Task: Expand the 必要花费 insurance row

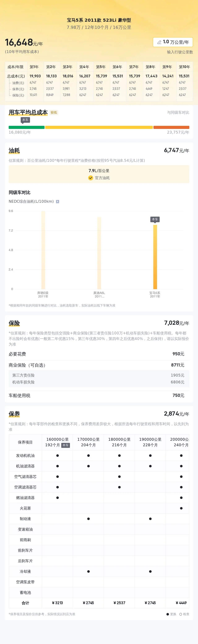Action: (x=99, y=354)
